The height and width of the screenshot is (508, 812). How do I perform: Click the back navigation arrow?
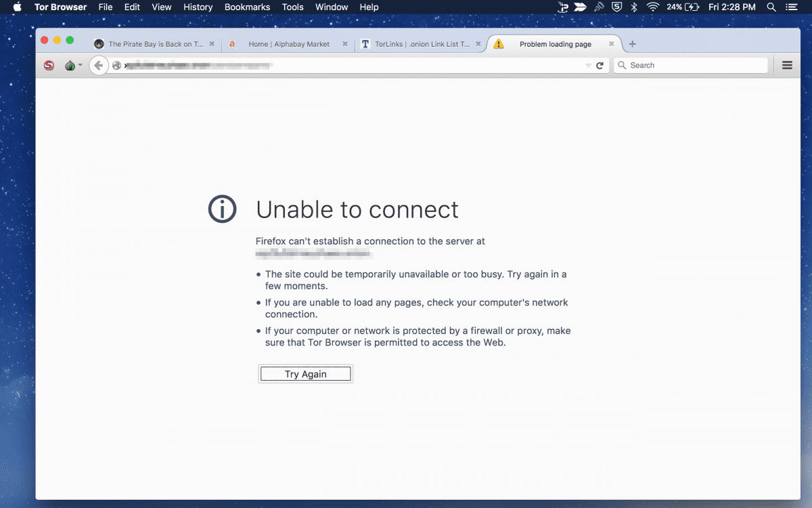point(99,66)
